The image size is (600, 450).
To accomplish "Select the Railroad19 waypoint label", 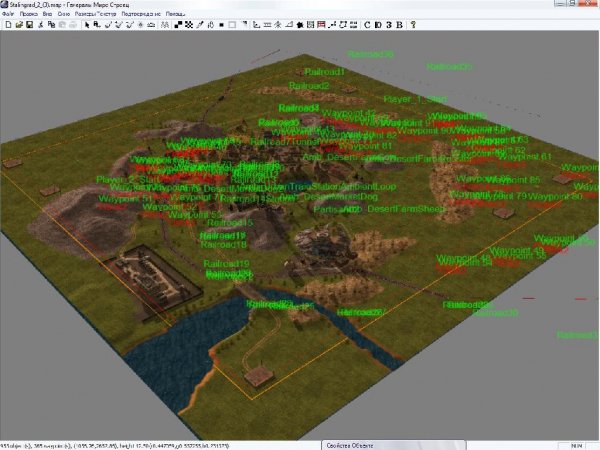I will [x=227, y=264].
